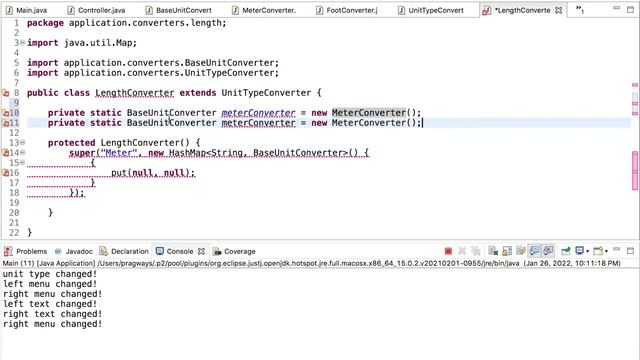This screenshot has height=360, width=640.
Task: Open the Problems view tab
Action: [x=26, y=251]
